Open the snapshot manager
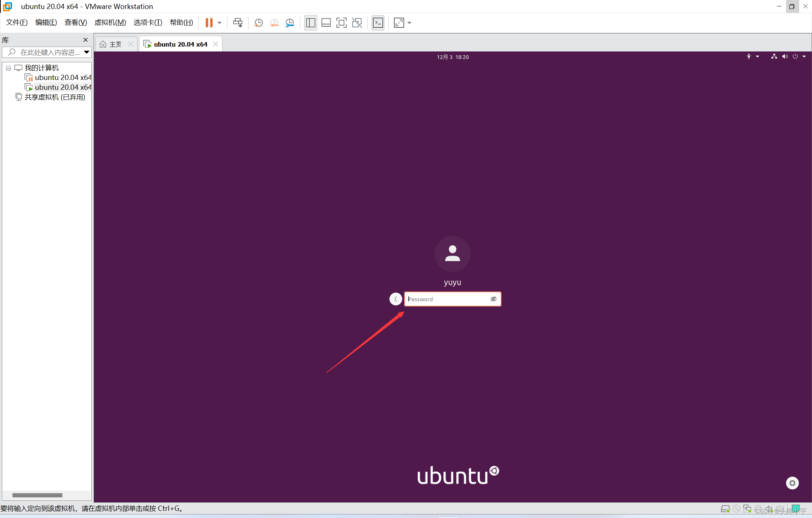The width and height of the screenshot is (812, 518). coord(289,23)
